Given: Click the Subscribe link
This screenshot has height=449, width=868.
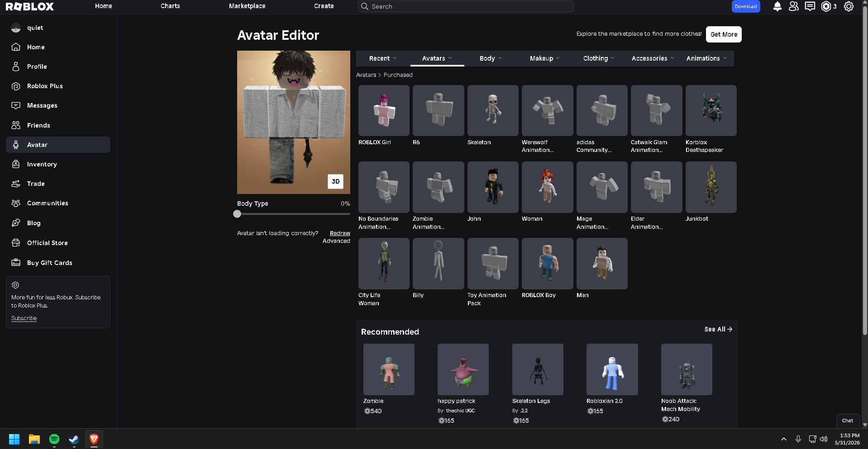Looking at the screenshot, I should pos(24,318).
